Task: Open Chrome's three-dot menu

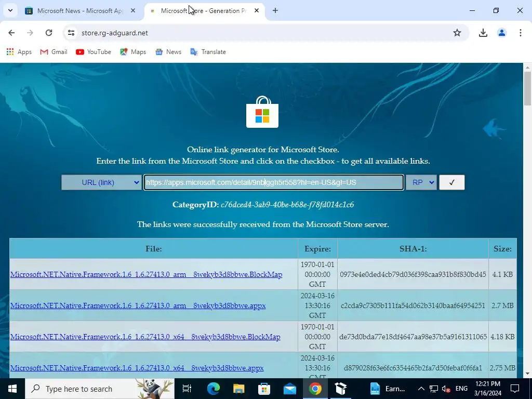Action: pos(520,33)
